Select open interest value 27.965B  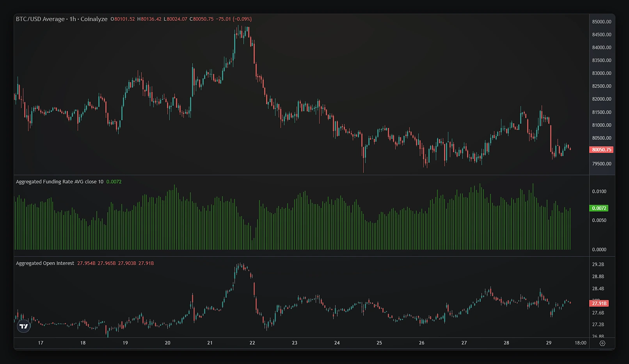click(x=107, y=263)
